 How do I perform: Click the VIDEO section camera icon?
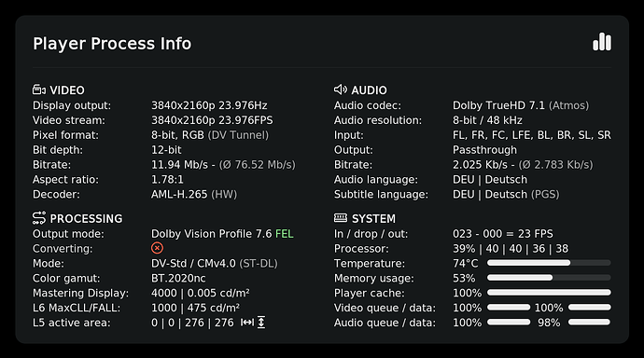39,89
